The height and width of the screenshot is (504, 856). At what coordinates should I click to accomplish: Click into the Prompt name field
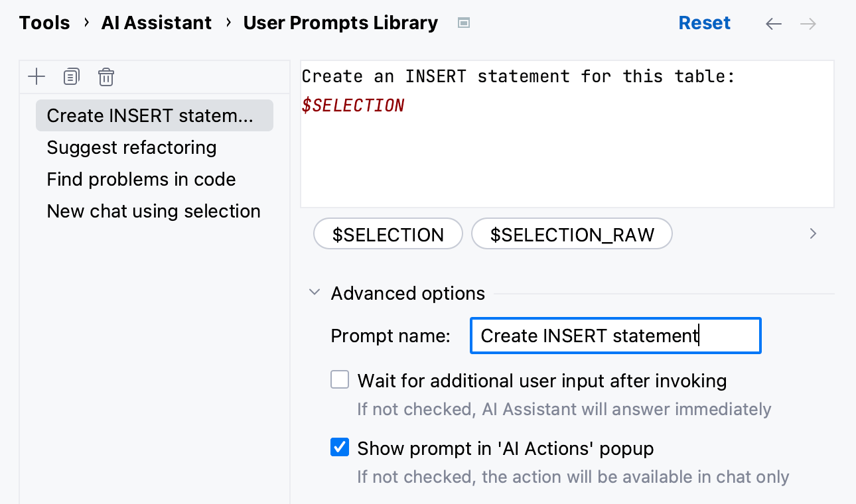tap(615, 336)
